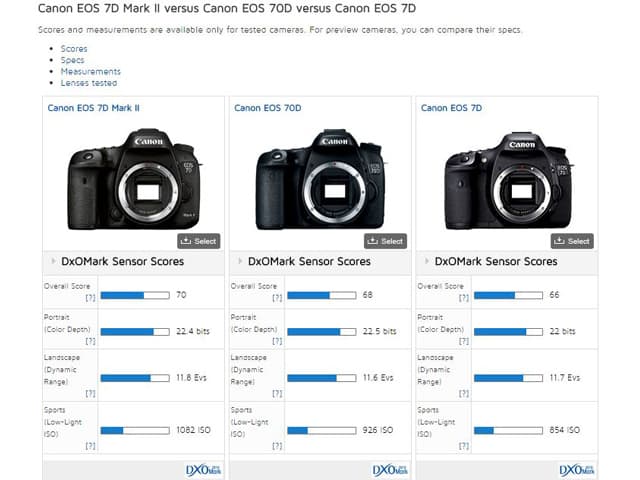Go to the Specs link
The image size is (640, 480).
pos(73,60)
